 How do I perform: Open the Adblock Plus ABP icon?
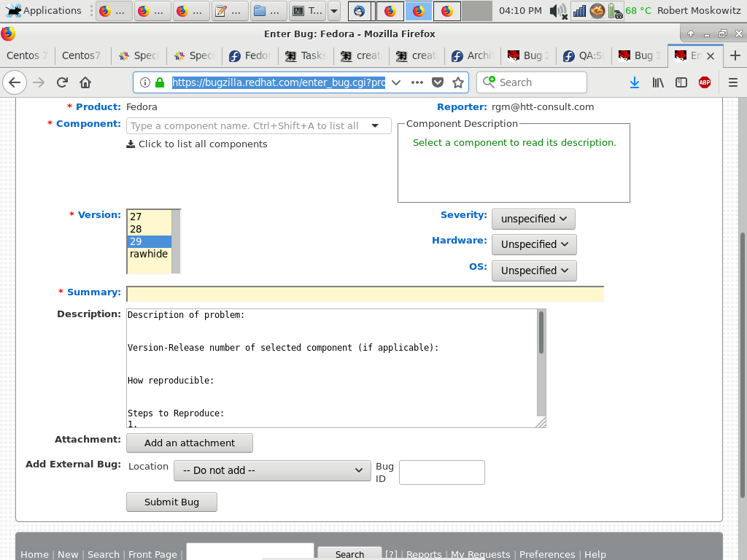pos(705,82)
